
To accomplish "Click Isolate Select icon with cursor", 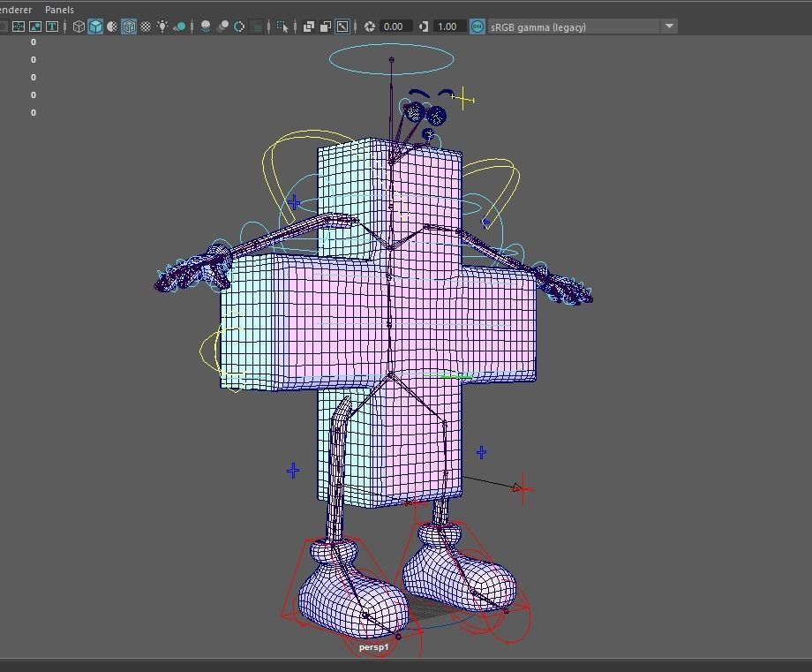I will coord(282,26).
